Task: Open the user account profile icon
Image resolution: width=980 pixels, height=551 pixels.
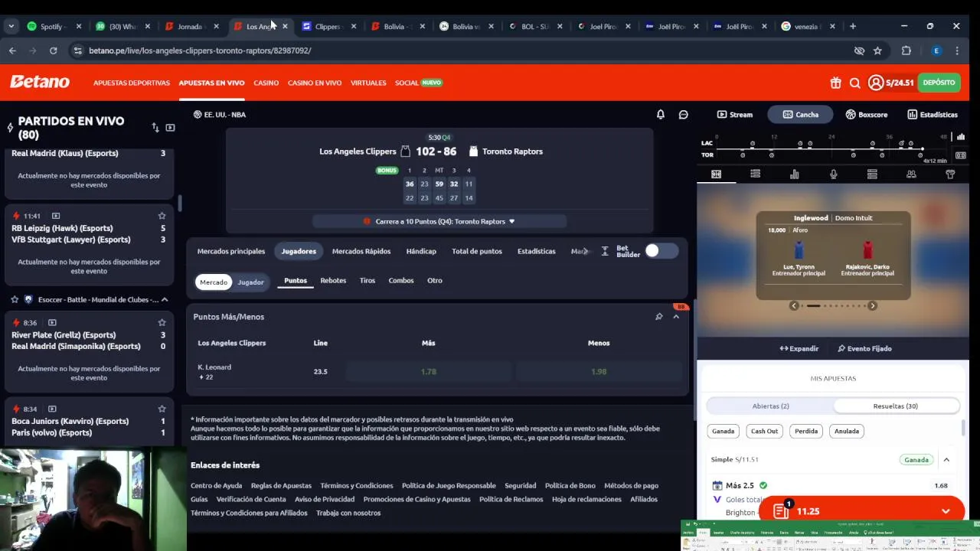Action: pyautogui.click(x=876, y=83)
